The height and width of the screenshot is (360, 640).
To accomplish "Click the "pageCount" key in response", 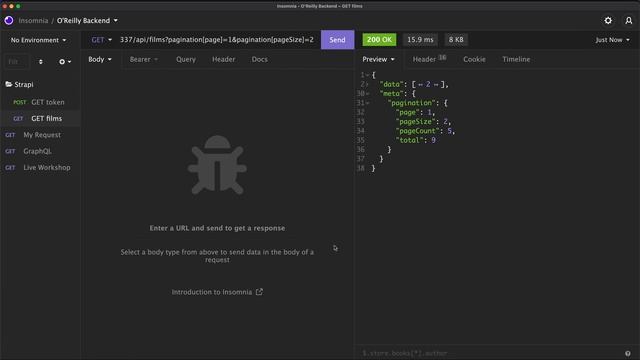I will click(x=418, y=131).
